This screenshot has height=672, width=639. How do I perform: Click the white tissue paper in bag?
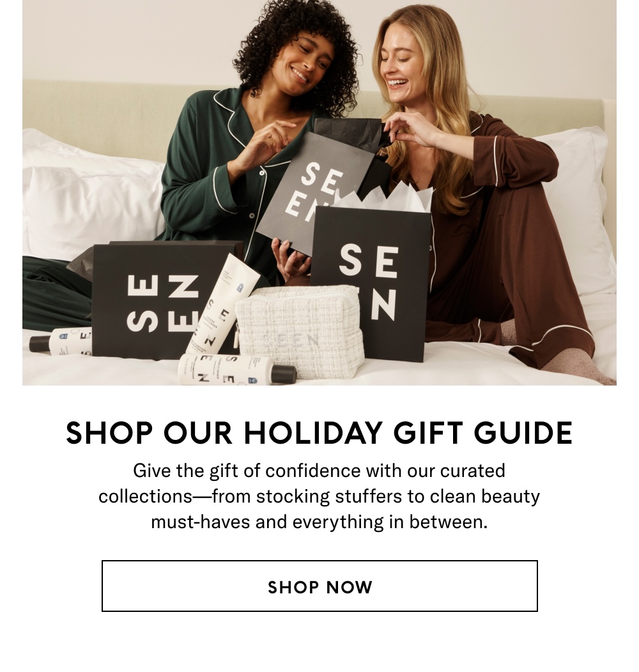(385, 199)
